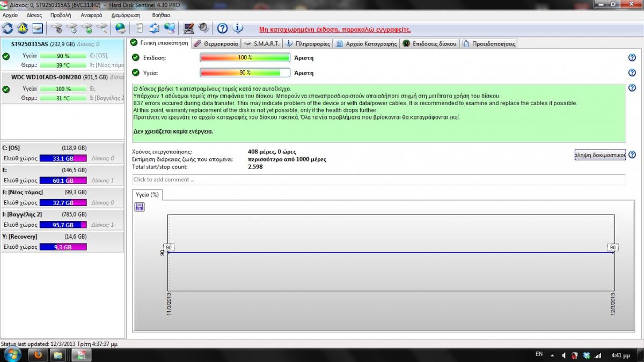Click the 'Click to add comment' field

(x=379, y=180)
